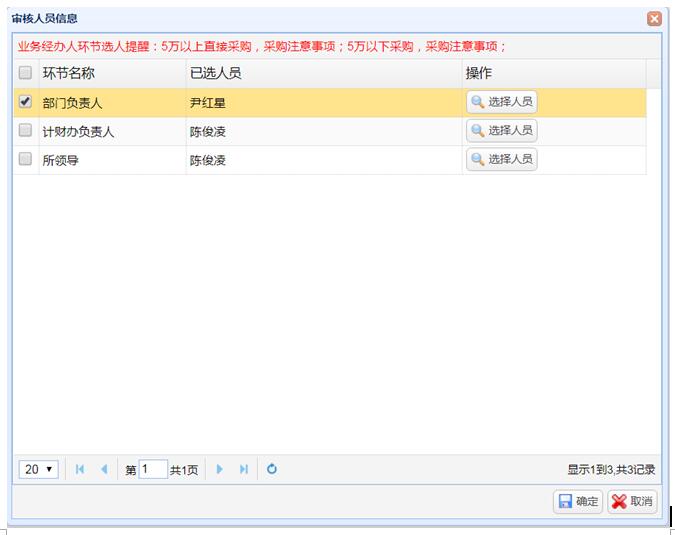
Task: Check the 计财办负责人 checkbox
Action: 26,131
